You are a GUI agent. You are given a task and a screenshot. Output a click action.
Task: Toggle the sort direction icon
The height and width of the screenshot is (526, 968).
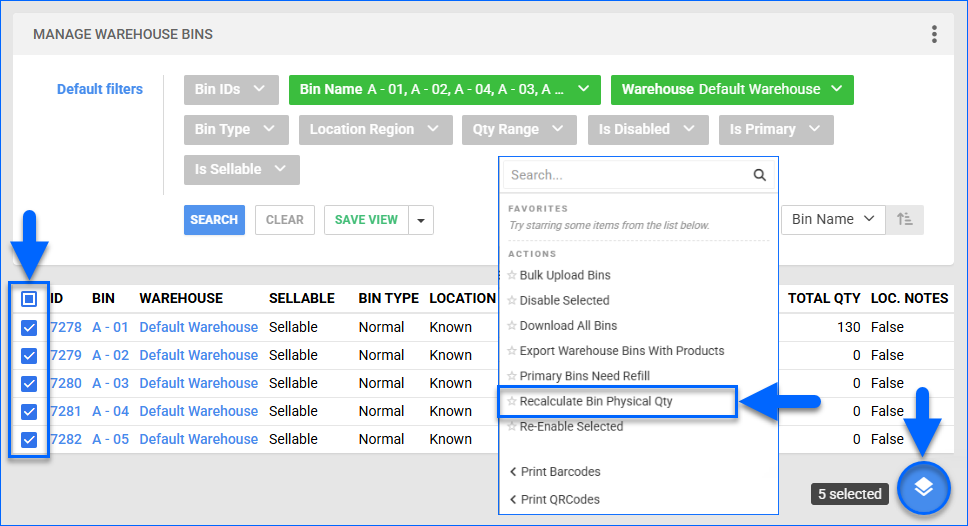point(905,219)
